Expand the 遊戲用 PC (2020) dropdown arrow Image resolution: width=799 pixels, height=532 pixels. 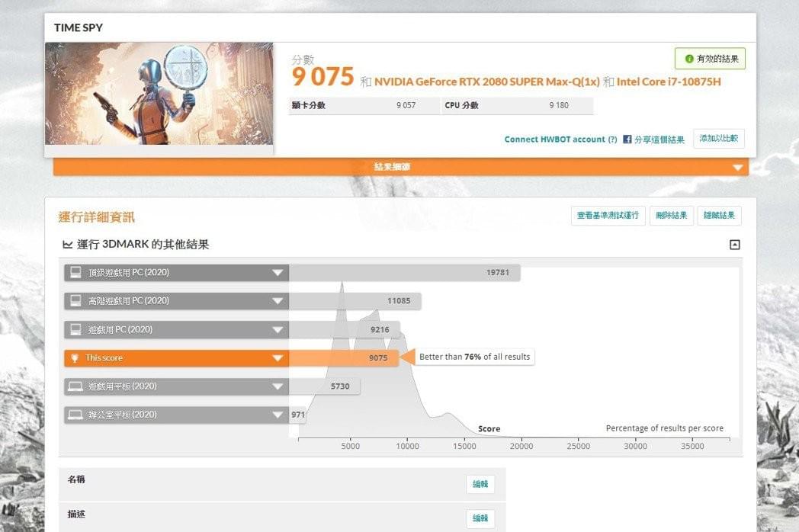pyautogui.click(x=278, y=330)
